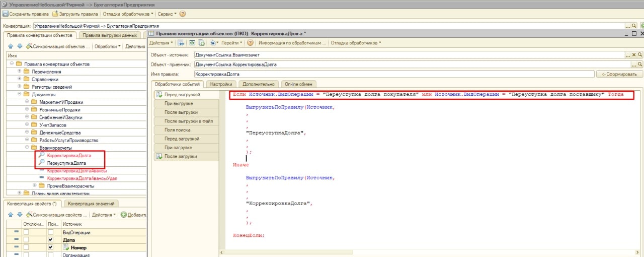Select the После загрузки event handler
The height and width of the screenshot is (257, 644).
pos(182,156)
